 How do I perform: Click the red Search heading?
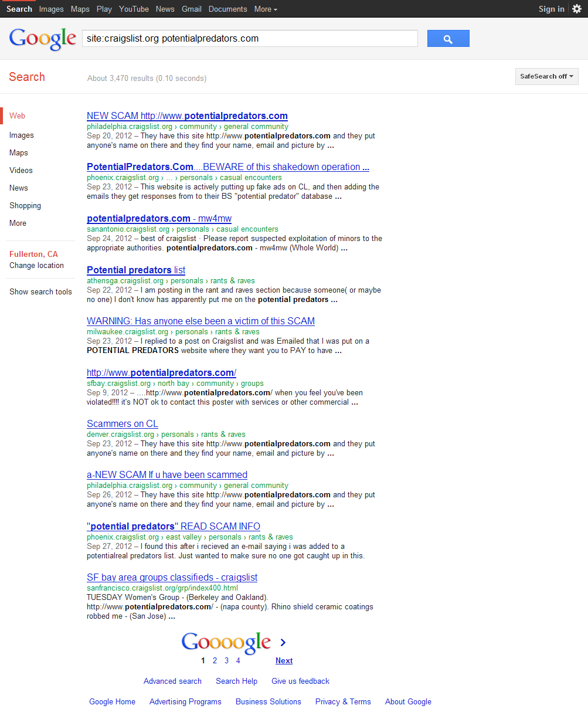point(27,77)
